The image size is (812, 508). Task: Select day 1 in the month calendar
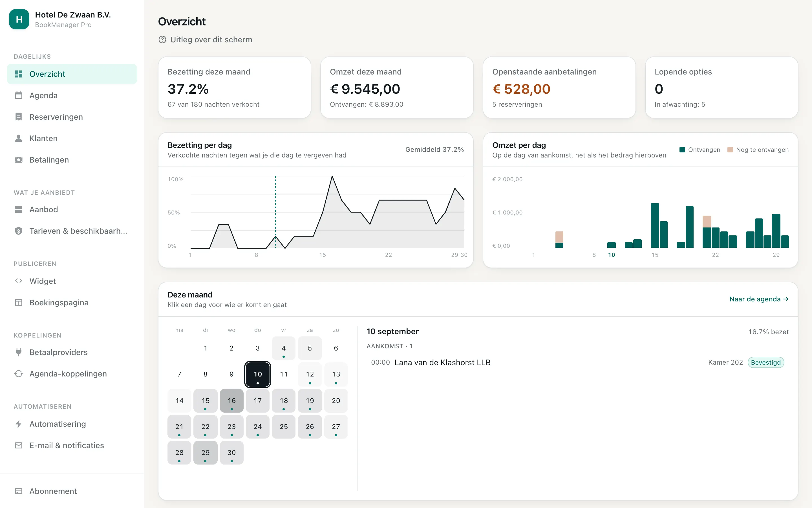205,348
